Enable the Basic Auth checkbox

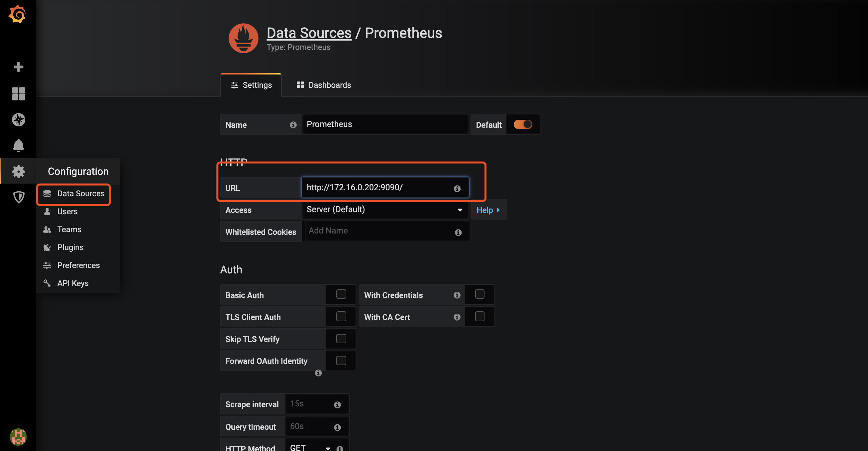click(341, 294)
